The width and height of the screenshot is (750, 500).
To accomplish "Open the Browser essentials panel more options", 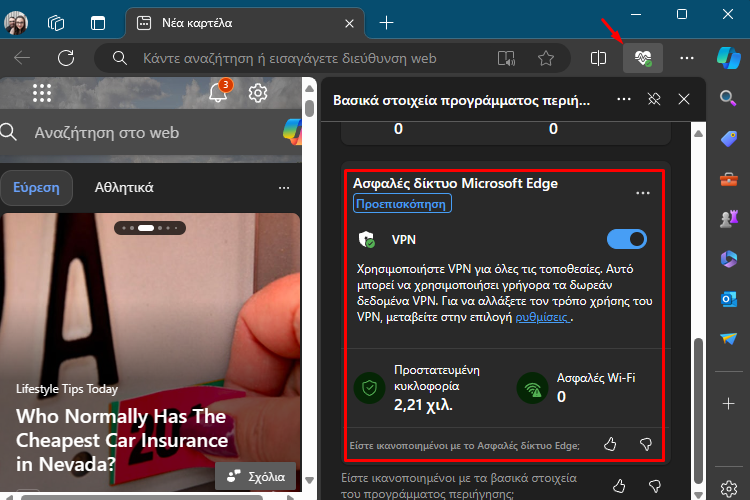I will point(624,100).
